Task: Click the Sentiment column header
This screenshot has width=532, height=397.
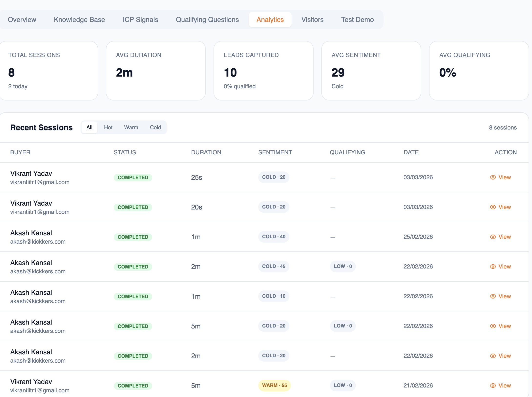Action: pos(275,152)
